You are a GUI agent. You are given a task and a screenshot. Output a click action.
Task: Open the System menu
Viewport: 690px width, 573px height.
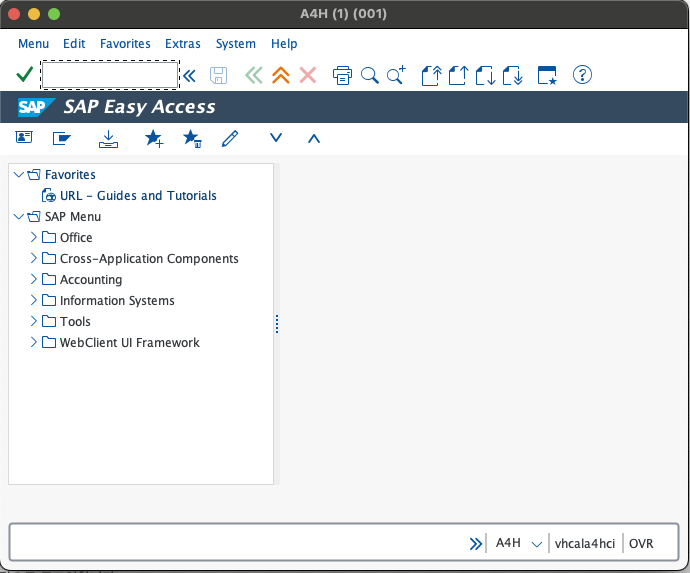(x=235, y=44)
